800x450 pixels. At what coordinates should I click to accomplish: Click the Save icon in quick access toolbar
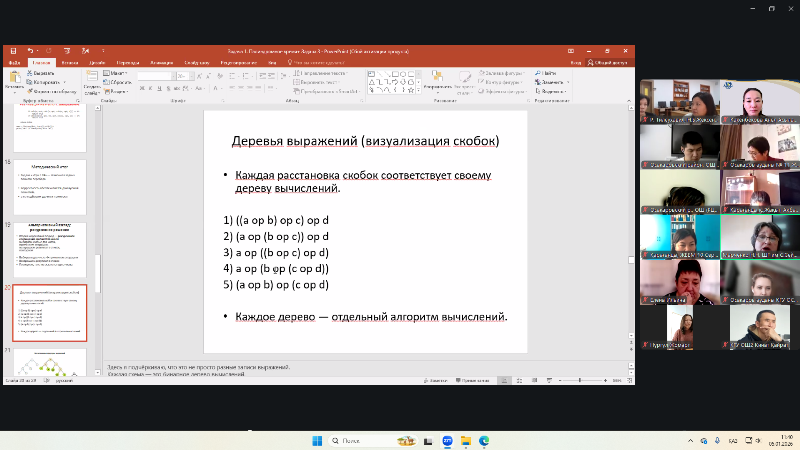[x=12, y=50]
